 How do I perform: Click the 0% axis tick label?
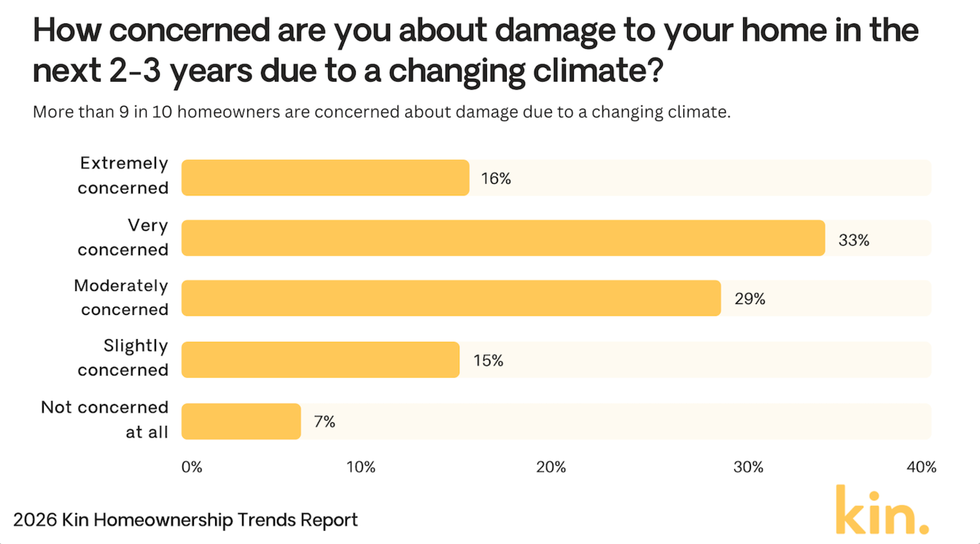(x=192, y=467)
